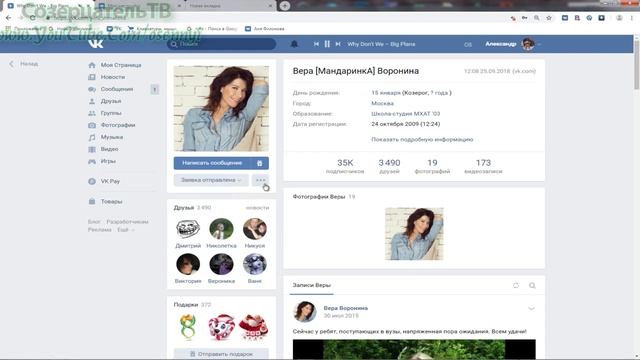
Task: Open photo thumbnail in Фотографии Веры
Action: tap(414, 234)
